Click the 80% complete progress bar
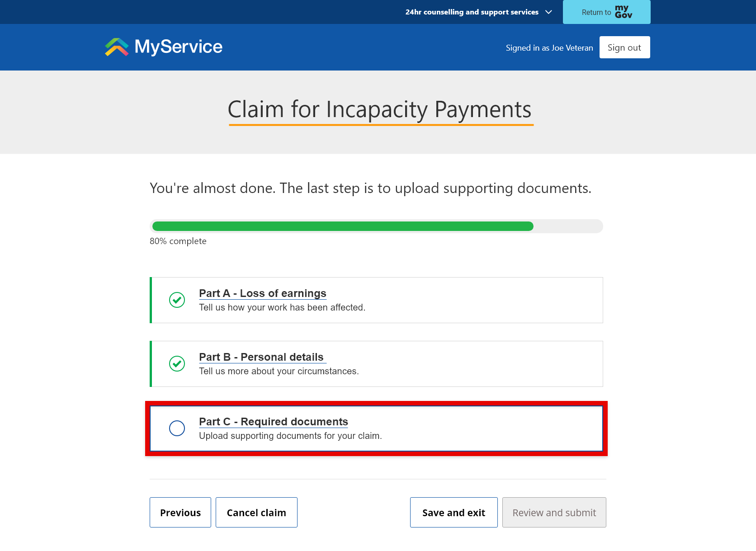 [376, 226]
